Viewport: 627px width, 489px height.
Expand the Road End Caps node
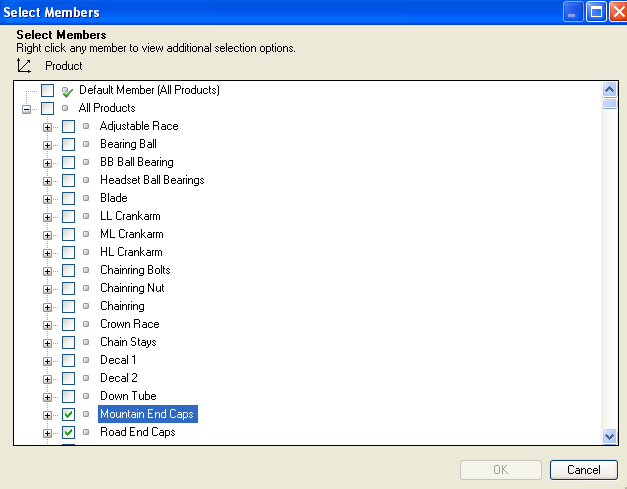pyautogui.click(x=47, y=433)
